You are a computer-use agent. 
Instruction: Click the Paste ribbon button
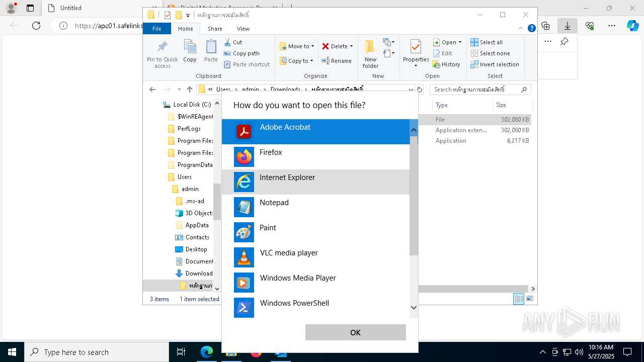coord(211,51)
